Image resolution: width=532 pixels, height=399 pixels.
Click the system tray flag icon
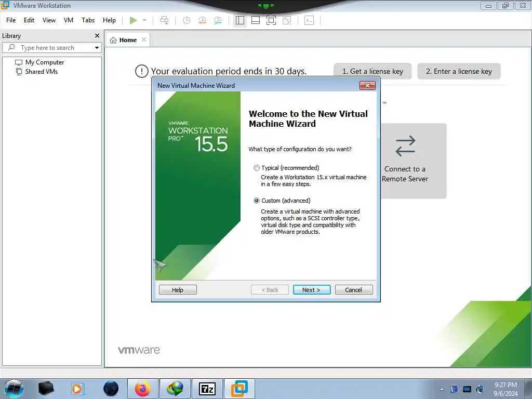[454, 389]
